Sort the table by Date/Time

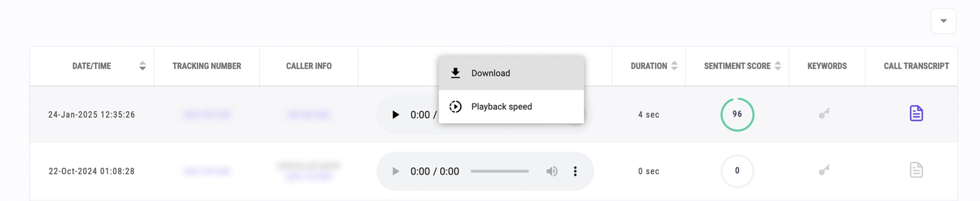(x=142, y=66)
